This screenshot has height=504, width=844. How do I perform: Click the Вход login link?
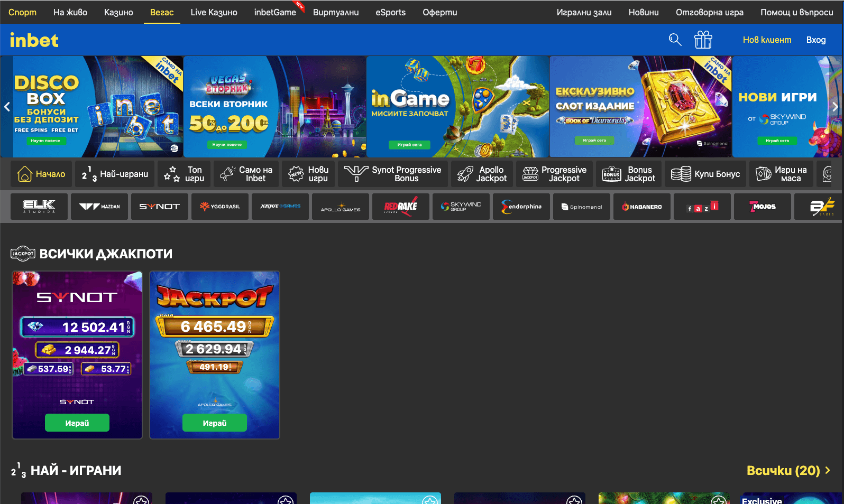click(x=815, y=40)
